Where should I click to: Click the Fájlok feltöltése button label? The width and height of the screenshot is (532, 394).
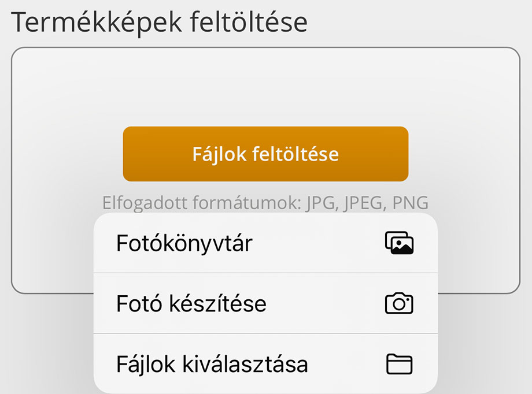pyautogui.click(x=265, y=155)
